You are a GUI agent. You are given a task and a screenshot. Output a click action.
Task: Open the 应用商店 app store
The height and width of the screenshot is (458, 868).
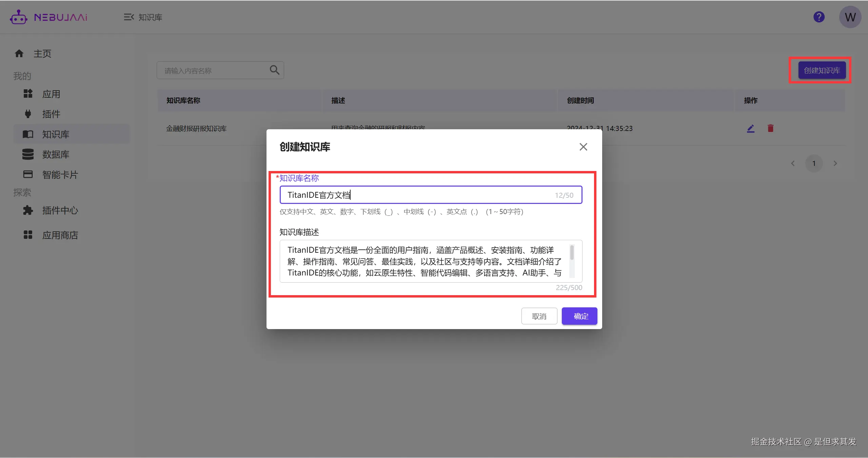tap(60, 235)
